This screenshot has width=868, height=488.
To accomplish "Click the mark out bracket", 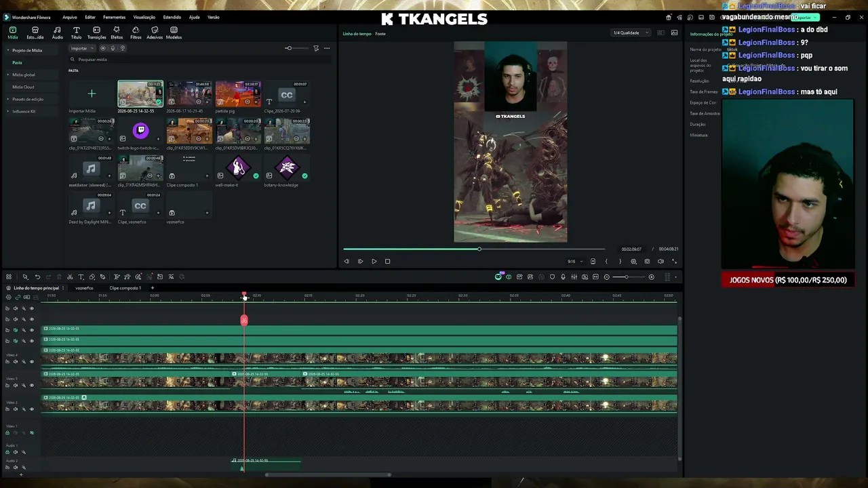I will 620,261.
